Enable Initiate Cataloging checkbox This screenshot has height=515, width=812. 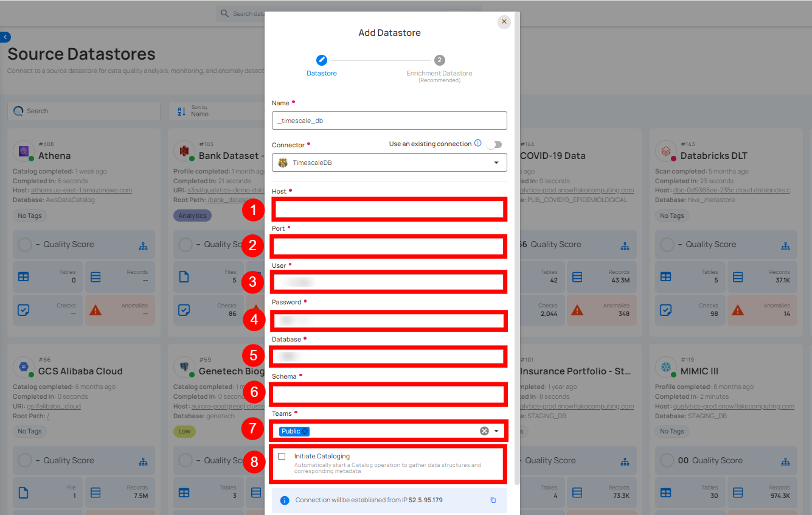[x=282, y=456]
